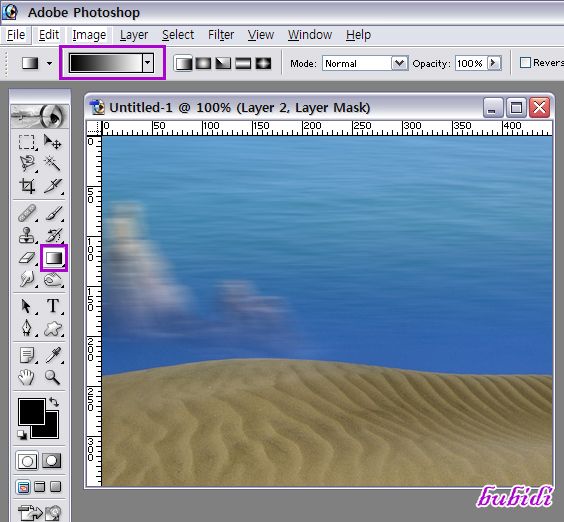Open the Filter menu
Viewport: 564px width, 522px height.
point(221,35)
